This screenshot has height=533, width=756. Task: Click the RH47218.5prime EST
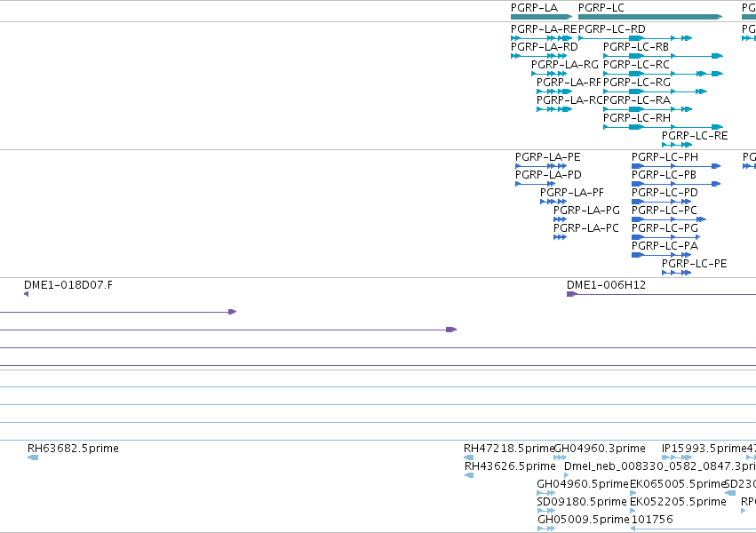tap(469, 457)
